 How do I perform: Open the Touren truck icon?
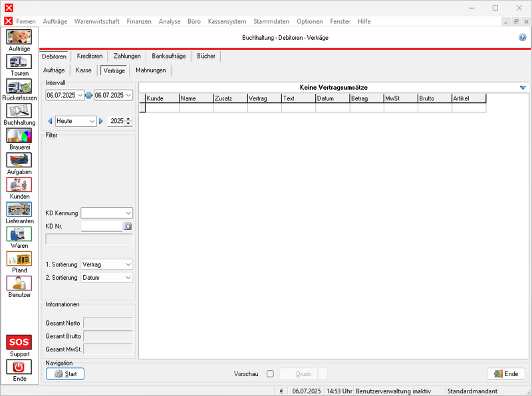19,62
